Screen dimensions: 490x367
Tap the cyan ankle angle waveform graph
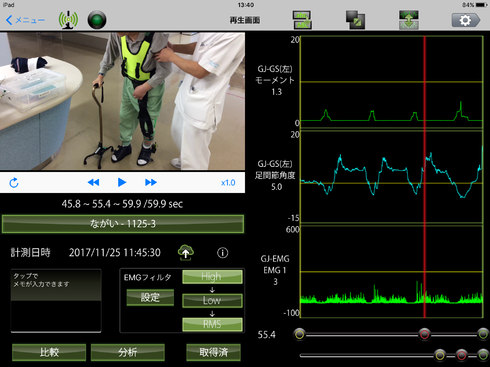point(392,177)
